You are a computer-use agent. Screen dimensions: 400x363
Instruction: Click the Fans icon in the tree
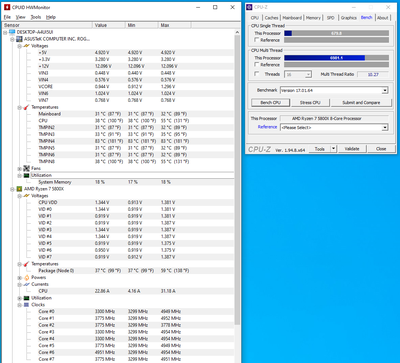point(27,169)
